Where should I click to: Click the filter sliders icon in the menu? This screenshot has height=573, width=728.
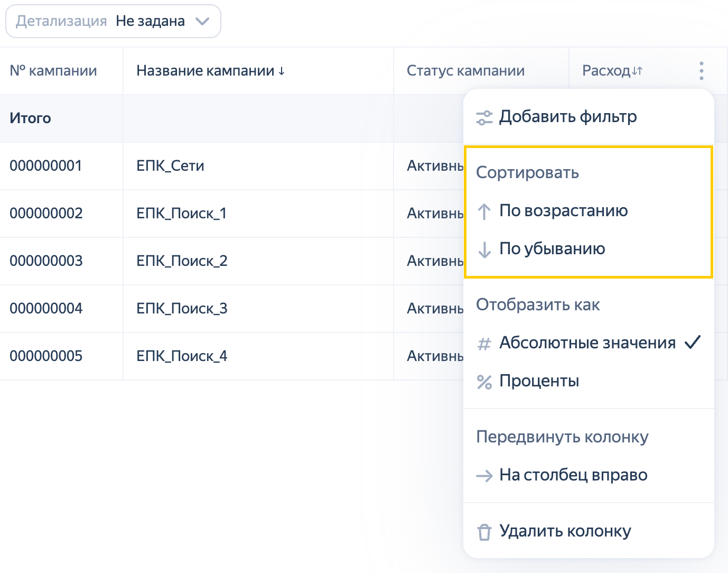(x=484, y=117)
